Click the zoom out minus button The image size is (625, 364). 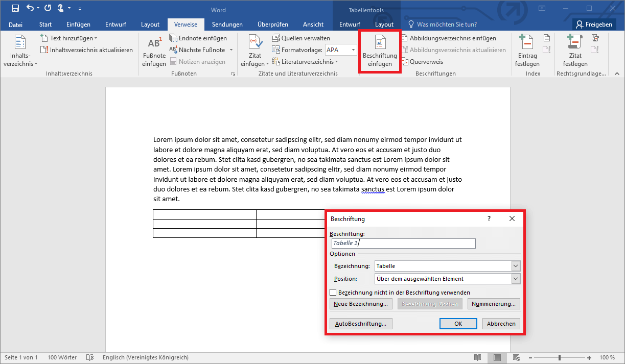point(530,357)
